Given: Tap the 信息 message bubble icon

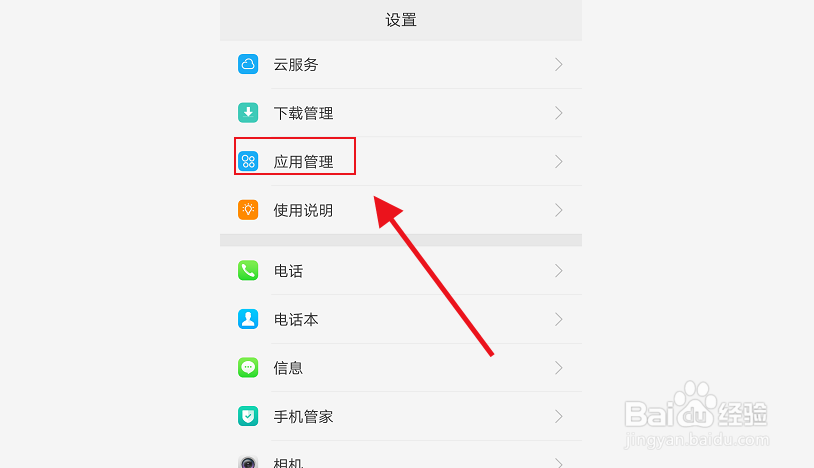Looking at the screenshot, I should pos(248,367).
